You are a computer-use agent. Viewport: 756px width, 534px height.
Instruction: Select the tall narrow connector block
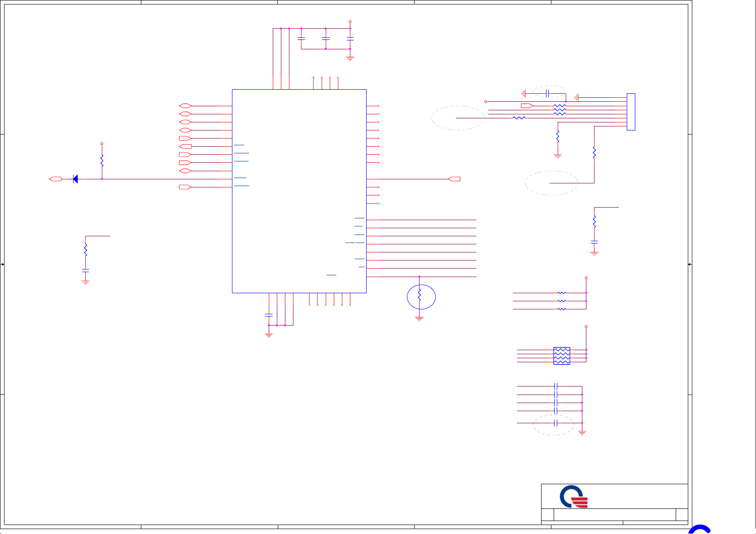point(631,112)
